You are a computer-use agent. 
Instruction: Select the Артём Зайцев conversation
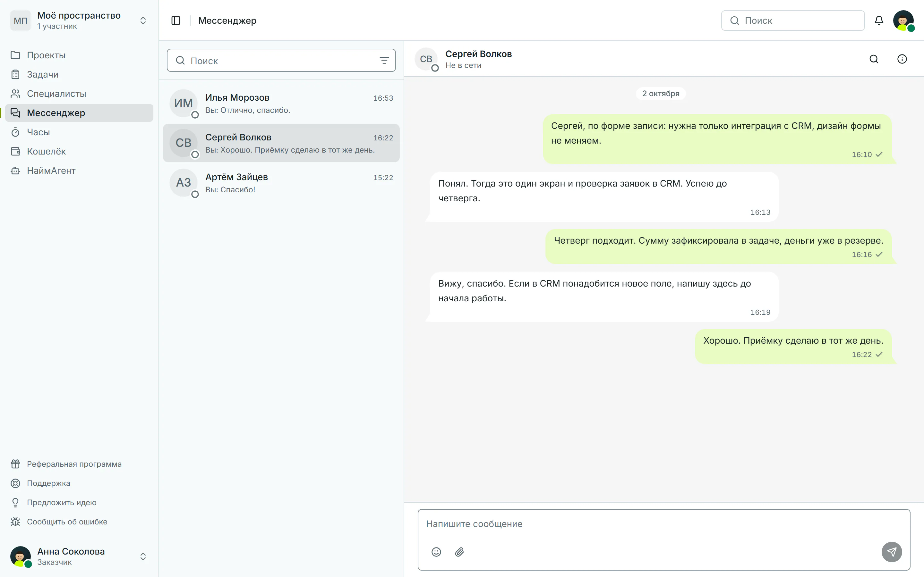click(281, 183)
